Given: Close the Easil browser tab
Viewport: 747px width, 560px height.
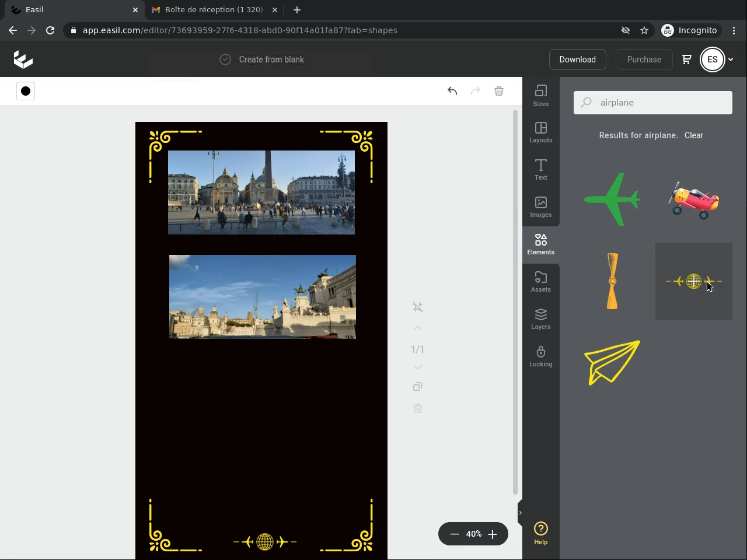Looking at the screenshot, I should tap(135, 10).
